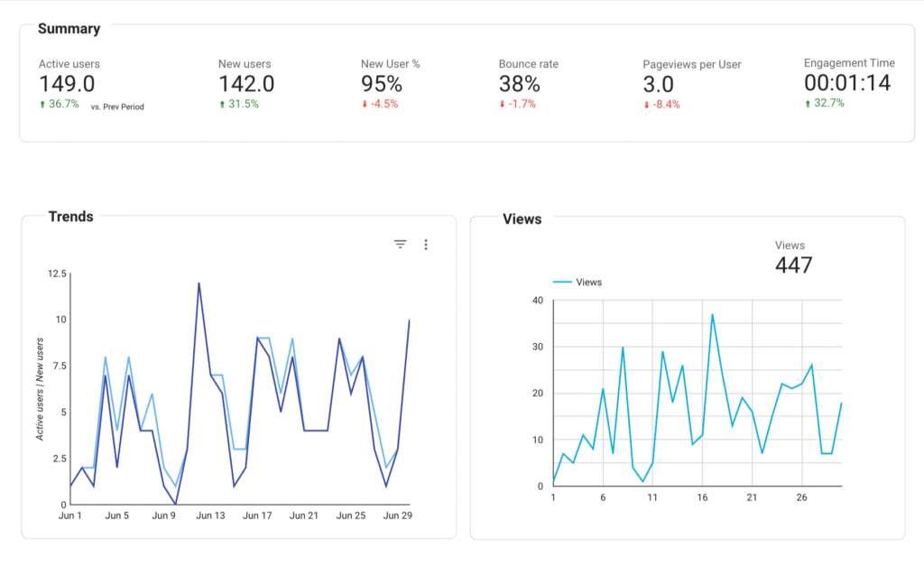The width and height of the screenshot is (924, 566).
Task: Toggle the Views legend entry in the Views chart
Action: coord(577,282)
